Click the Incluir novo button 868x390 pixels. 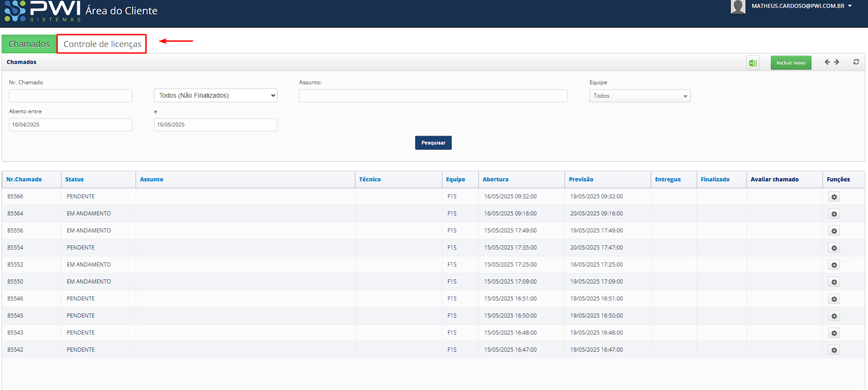pos(790,63)
